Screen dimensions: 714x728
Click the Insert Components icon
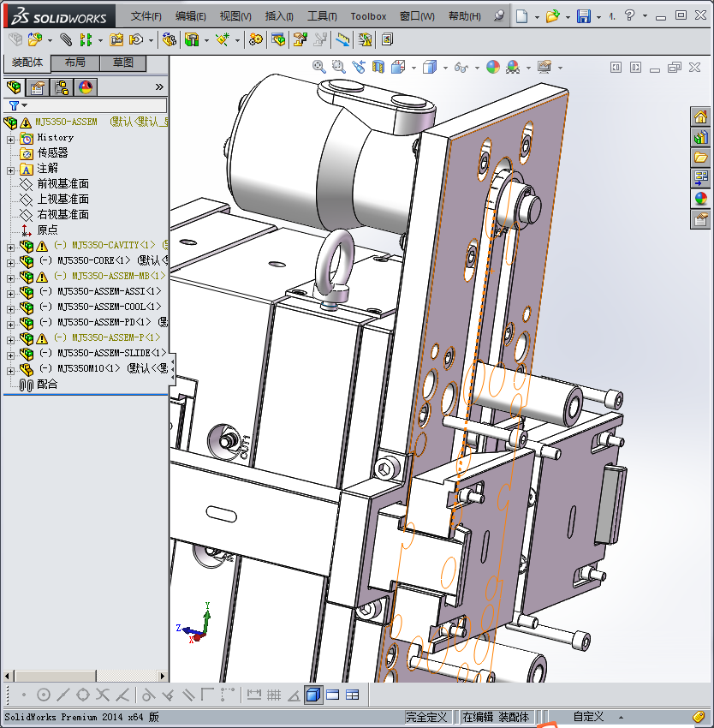35,40
